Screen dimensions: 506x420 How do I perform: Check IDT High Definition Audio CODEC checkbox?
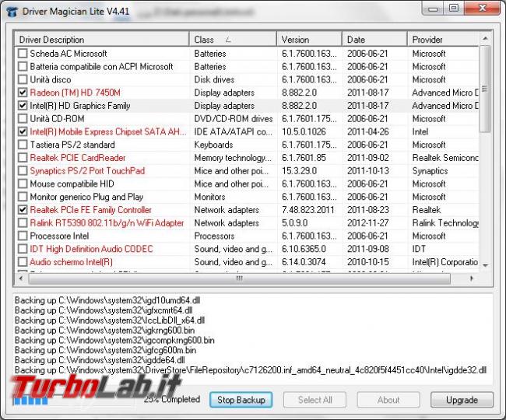(x=23, y=249)
